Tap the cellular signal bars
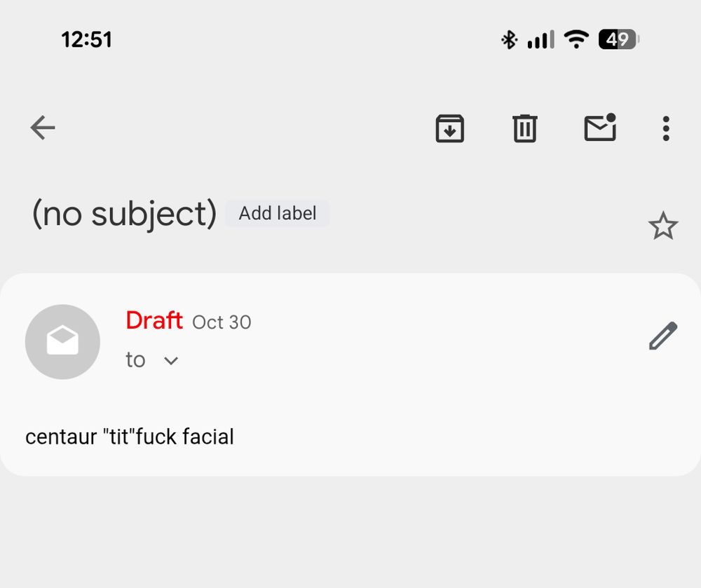701x588 pixels. click(x=540, y=39)
